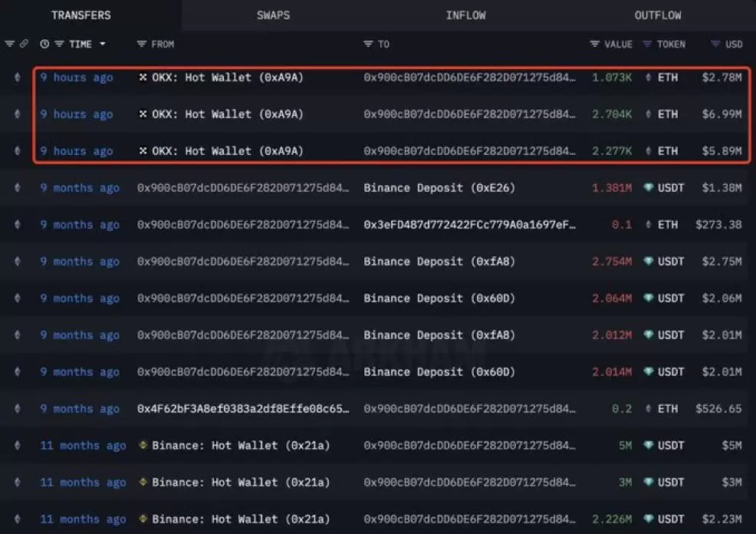Viewport: 756px width, 534px height.
Task: Click the chain link icon in header
Action: pos(24,44)
